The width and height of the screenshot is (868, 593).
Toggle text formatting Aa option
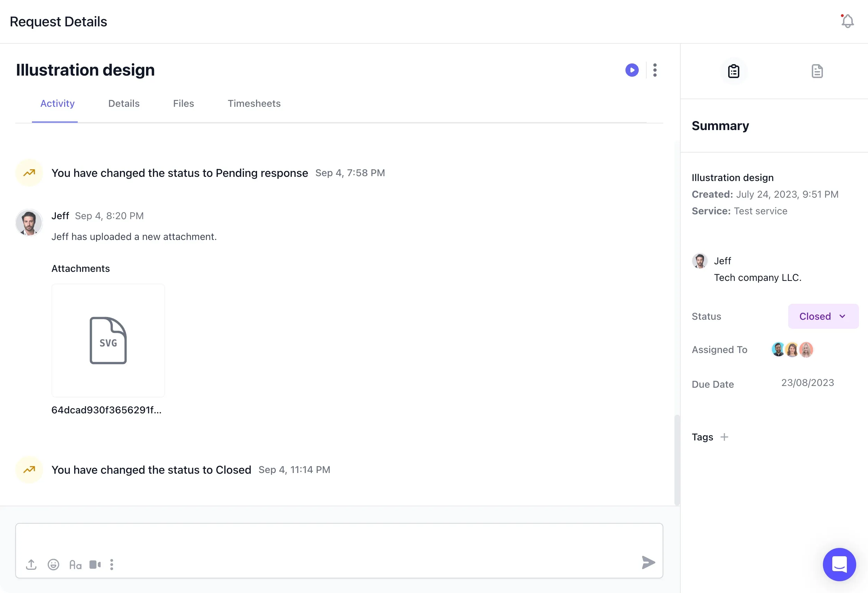click(75, 565)
